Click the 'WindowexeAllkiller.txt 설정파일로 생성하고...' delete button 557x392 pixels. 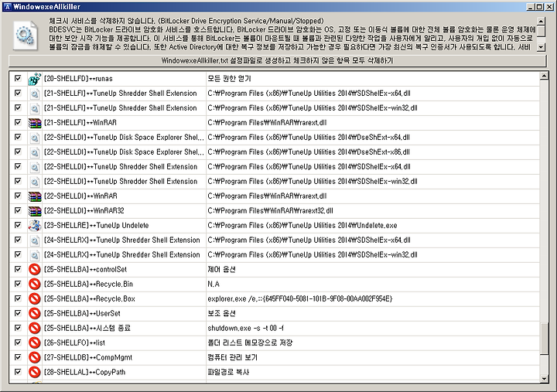point(278,61)
